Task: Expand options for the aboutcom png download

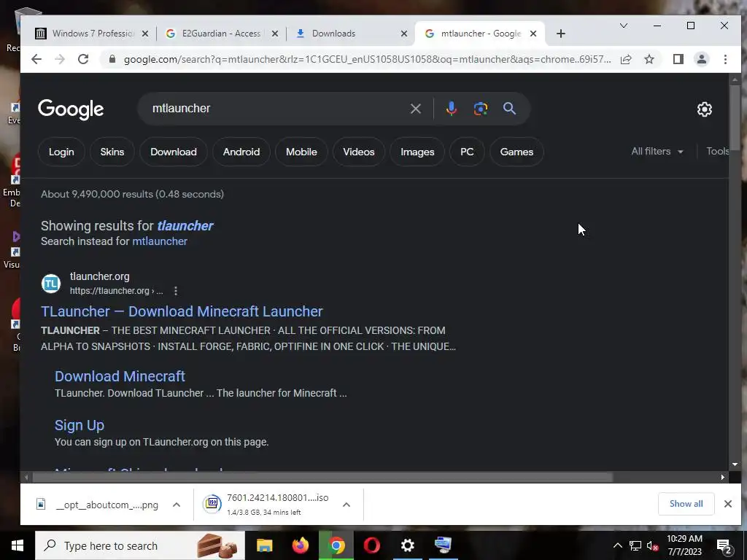Action: 177,505
